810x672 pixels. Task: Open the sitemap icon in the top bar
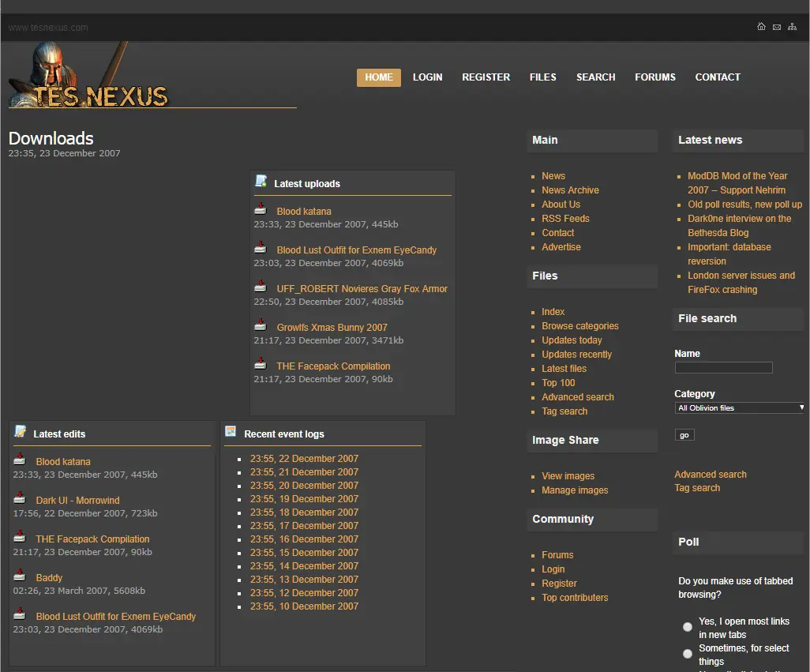point(792,27)
